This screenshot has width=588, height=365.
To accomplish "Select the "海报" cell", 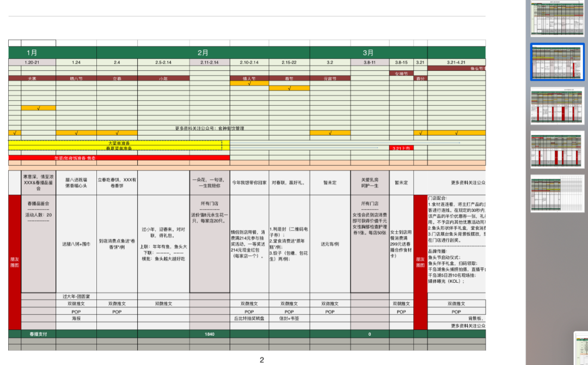I will tap(76, 318).
